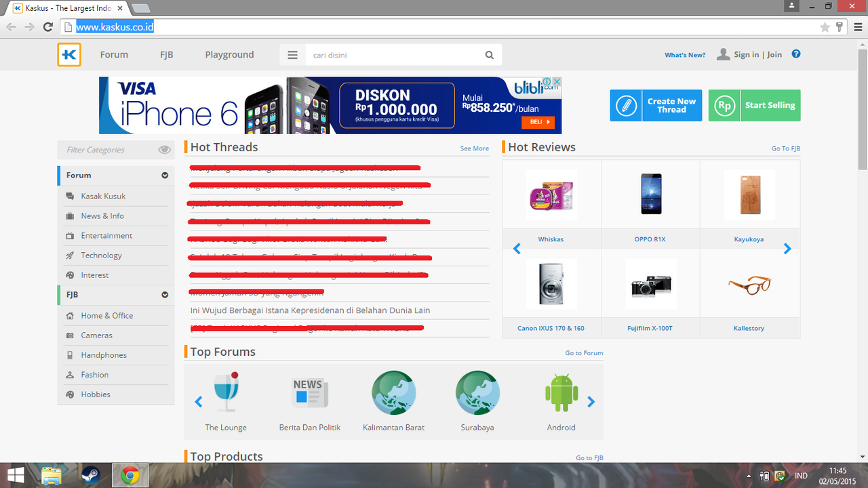Show previous Hot Reviews items
868x488 pixels.
click(517, 249)
